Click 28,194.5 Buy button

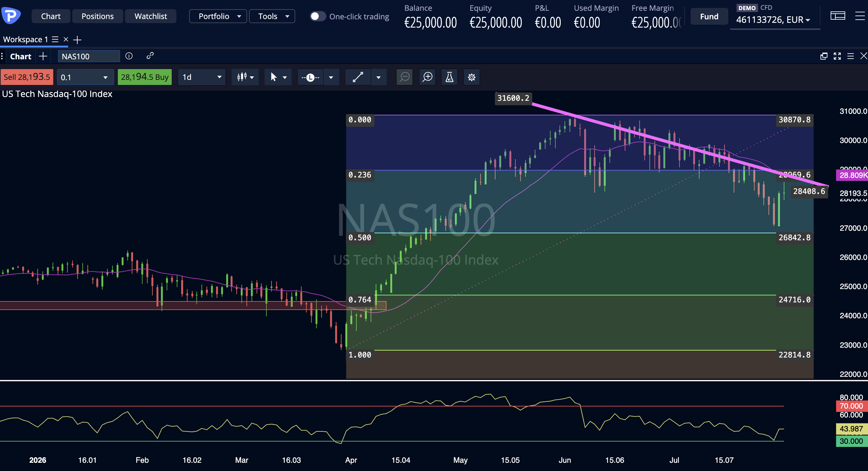click(144, 77)
